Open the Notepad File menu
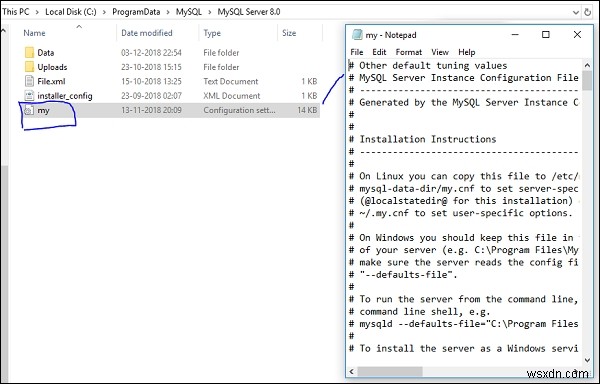Viewport: 600px width, 384px height. 357,52
